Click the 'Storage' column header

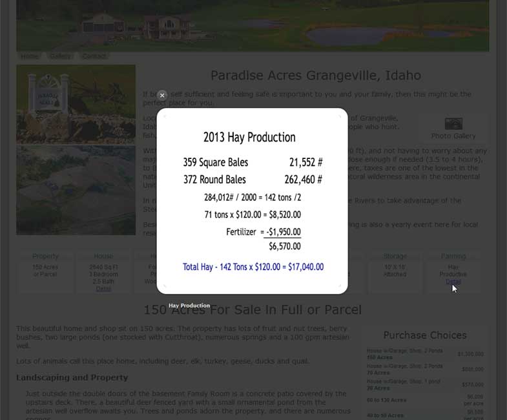coord(395,256)
